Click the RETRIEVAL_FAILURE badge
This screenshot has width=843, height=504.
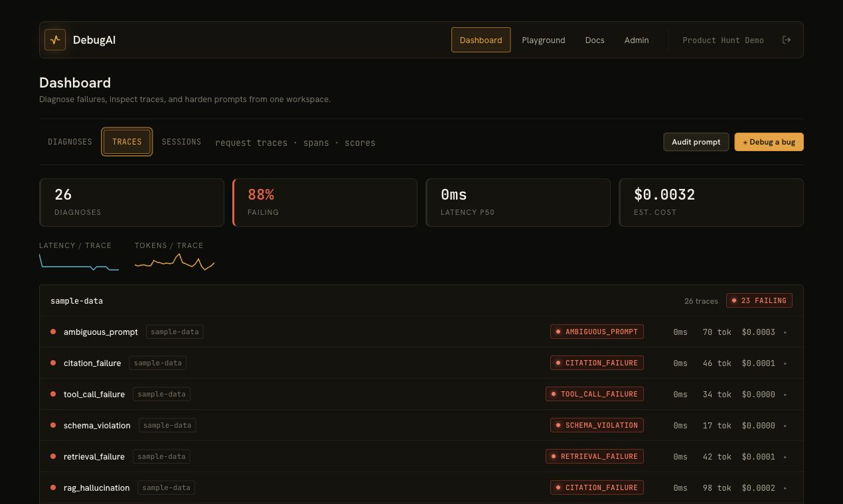[595, 456]
